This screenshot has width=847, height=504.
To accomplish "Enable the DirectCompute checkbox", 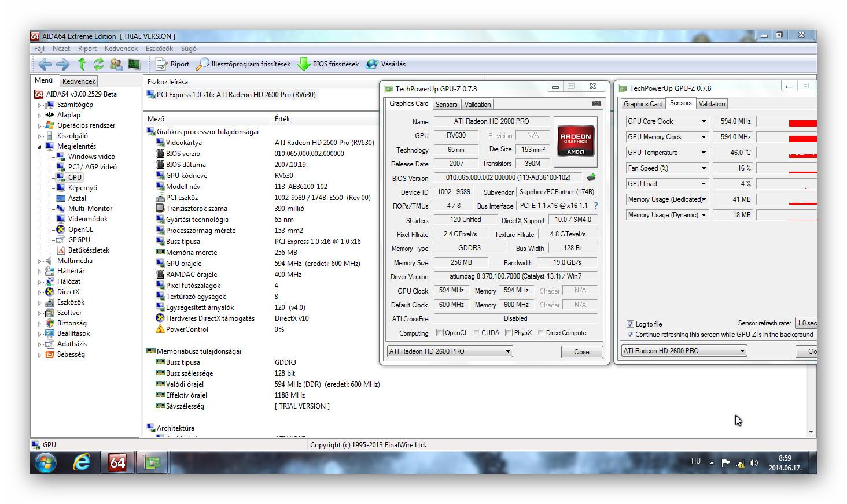I will tap(540, 333).
